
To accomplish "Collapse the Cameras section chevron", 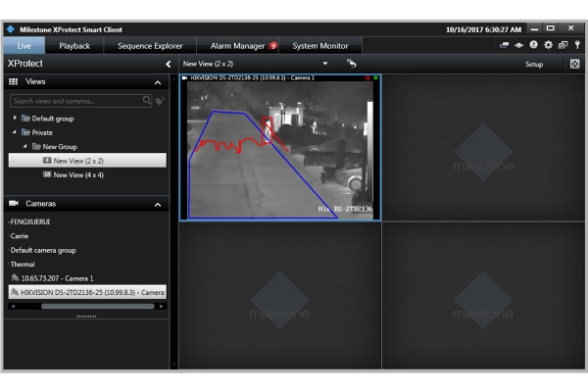I will pos(158,205).
